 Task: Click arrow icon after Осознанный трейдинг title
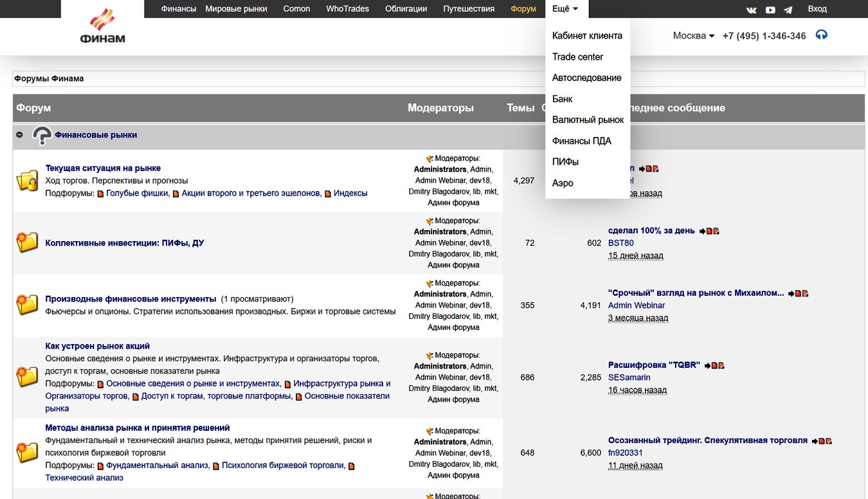point(815,441)
